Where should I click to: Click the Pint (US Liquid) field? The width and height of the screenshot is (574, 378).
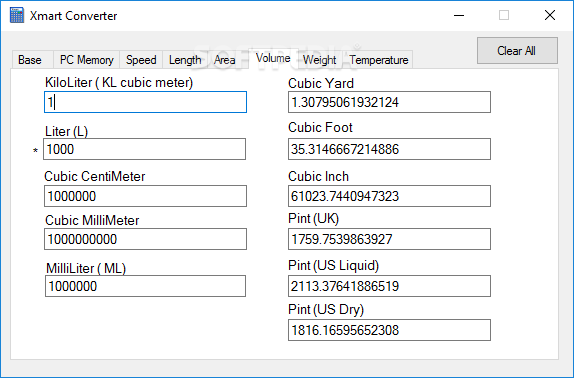point(389,286)
